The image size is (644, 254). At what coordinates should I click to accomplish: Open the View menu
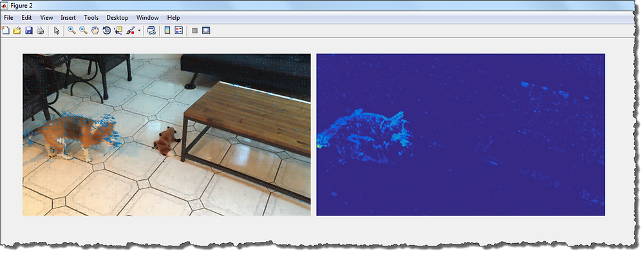click(x=46, y=17)
